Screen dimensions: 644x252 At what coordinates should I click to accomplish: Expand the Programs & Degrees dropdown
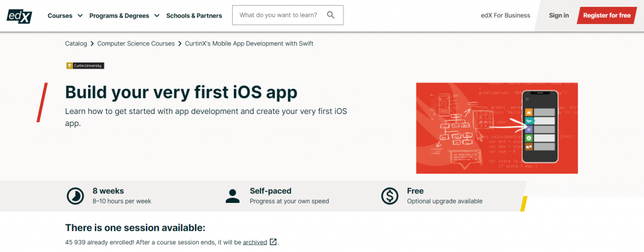125,16
